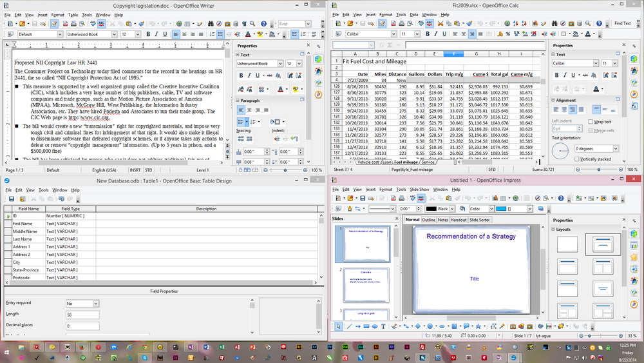Click blue fill color swatch in Impress toolbar
644x363 pixels.
pyautogui.click(x=500, y=209)
